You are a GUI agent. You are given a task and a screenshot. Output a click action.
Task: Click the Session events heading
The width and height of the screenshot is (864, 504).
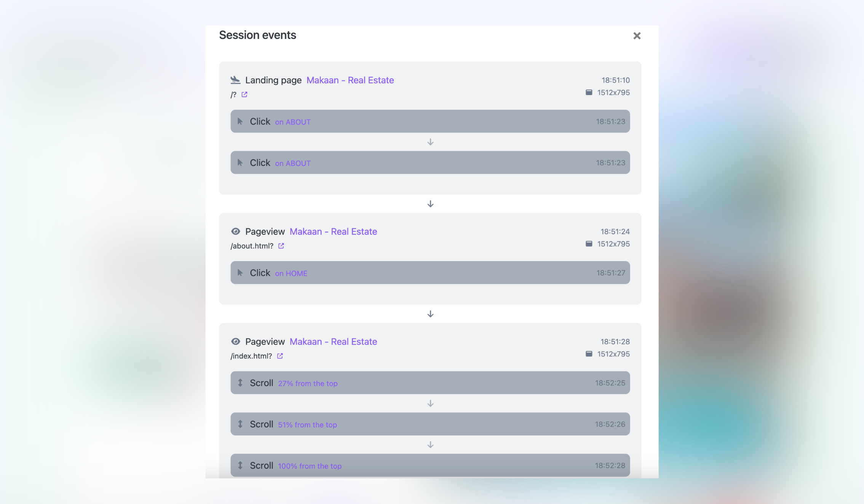[x=257, y=35]
